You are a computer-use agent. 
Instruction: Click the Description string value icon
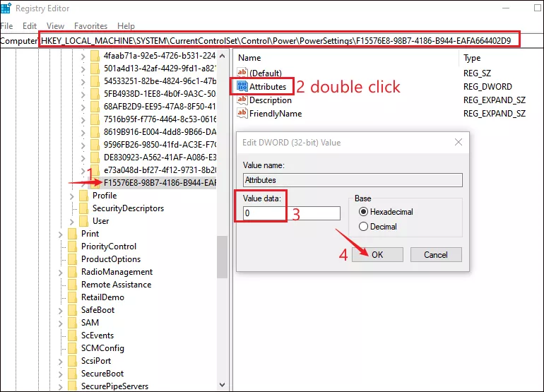click(242, 100)
